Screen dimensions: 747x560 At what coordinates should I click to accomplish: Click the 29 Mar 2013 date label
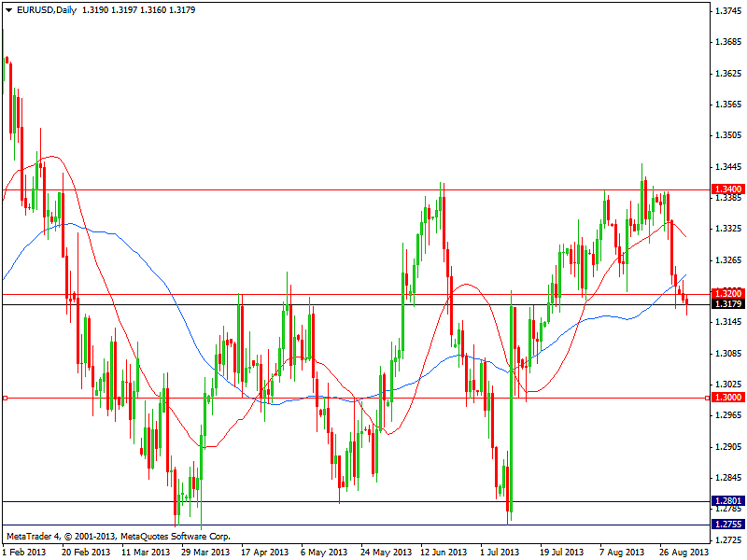point(204,552)
